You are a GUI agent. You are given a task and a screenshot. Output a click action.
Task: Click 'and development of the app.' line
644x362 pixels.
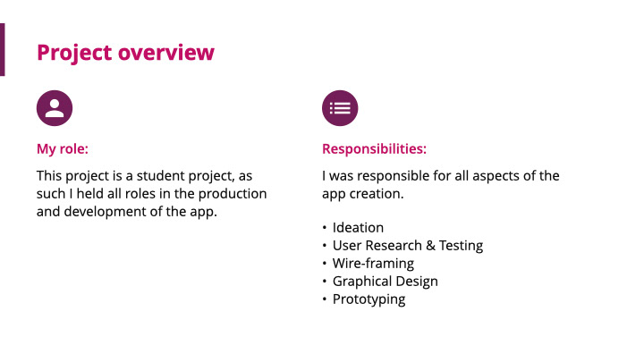[x=127, y=213]
